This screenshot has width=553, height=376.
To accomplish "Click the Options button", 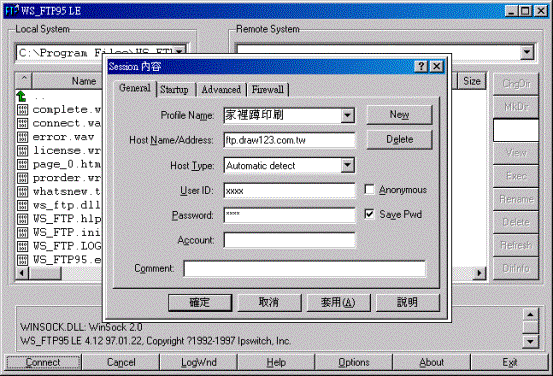I will click(x=354, y=362).
